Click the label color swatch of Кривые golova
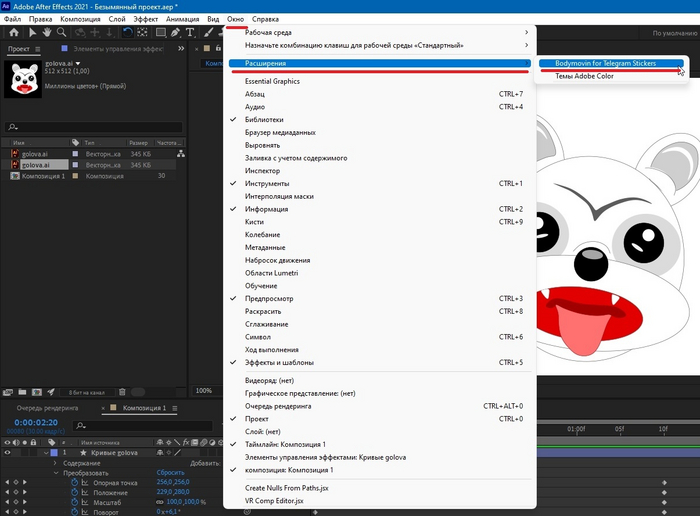The image size is (700, 516). click(x=54, y=453)
